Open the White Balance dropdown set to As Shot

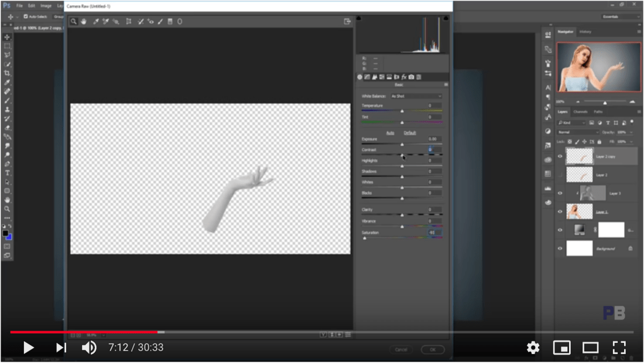click(x=416, y=95)
